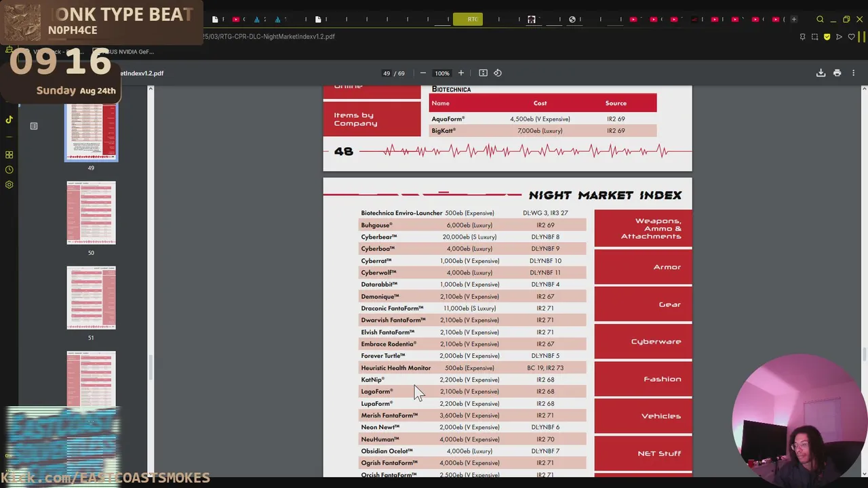Open browser settings gear in sidebar
This screenshot has width=868, height=488.
[x=9, y=184]
